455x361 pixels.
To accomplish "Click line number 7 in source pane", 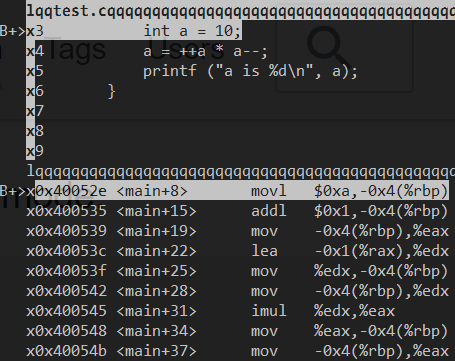I will [x=39, y=111].
